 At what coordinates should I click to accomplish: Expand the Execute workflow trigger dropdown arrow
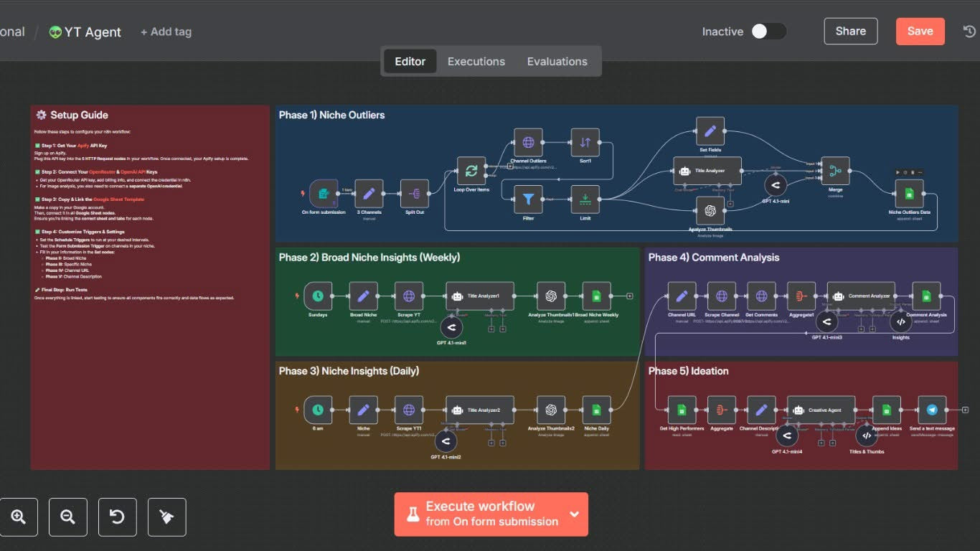[574, 514]
